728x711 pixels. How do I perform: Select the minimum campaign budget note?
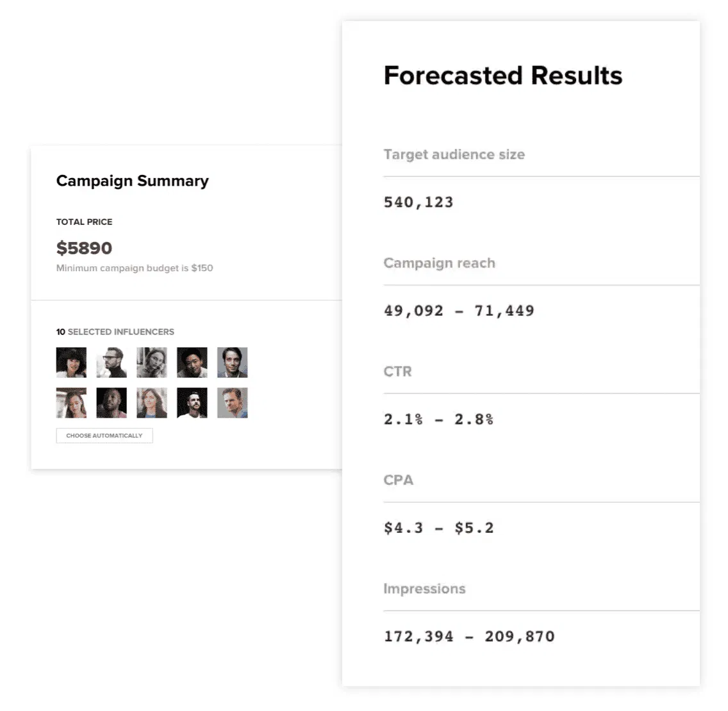(135, 268)
